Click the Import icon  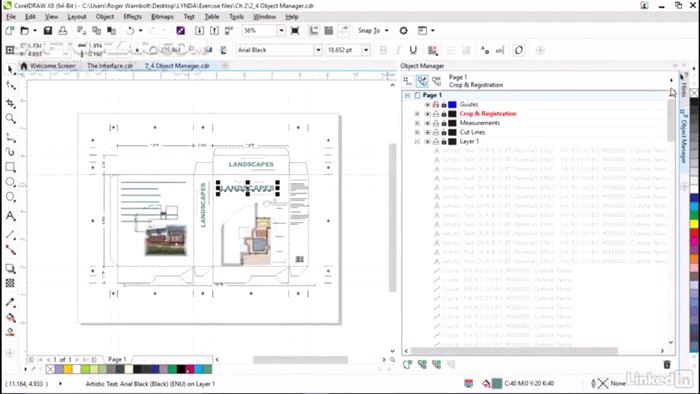(200, 30)
